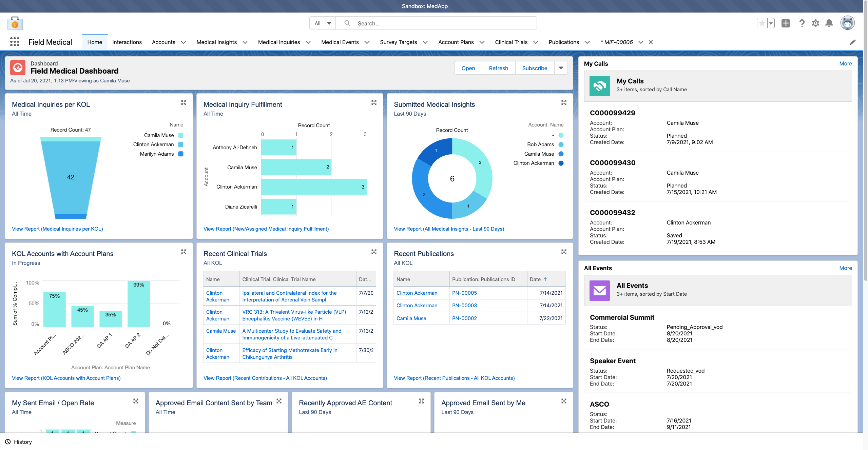Click the profile avatar picture
This screenshot has height=450, width=868.
tap(847, 22)
